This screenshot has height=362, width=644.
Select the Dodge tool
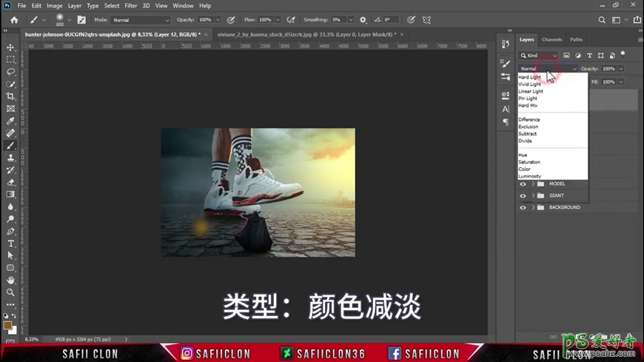pyautogui.click(x=10, y=219)
